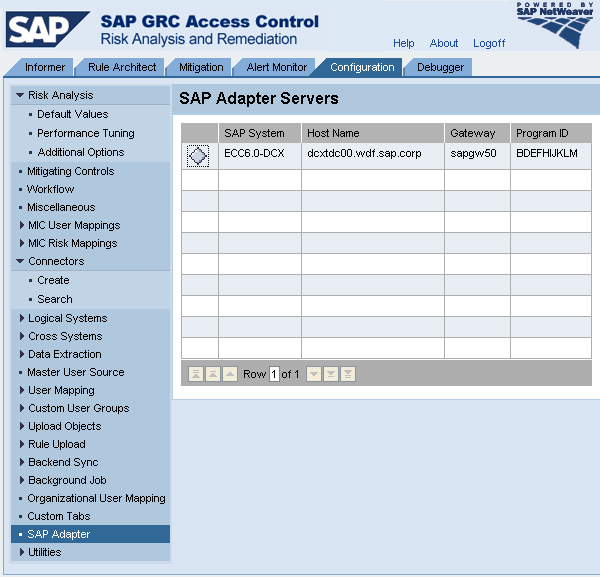Viewport: 600px width, 577px height.
Task: Select the ECC6.0-DCX row selector
Action: [198, 156]
